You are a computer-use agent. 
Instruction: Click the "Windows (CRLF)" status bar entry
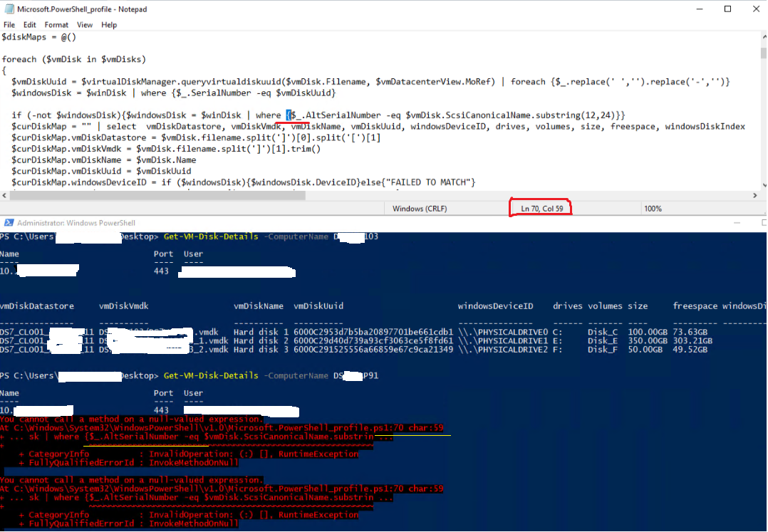pos(420,209)
